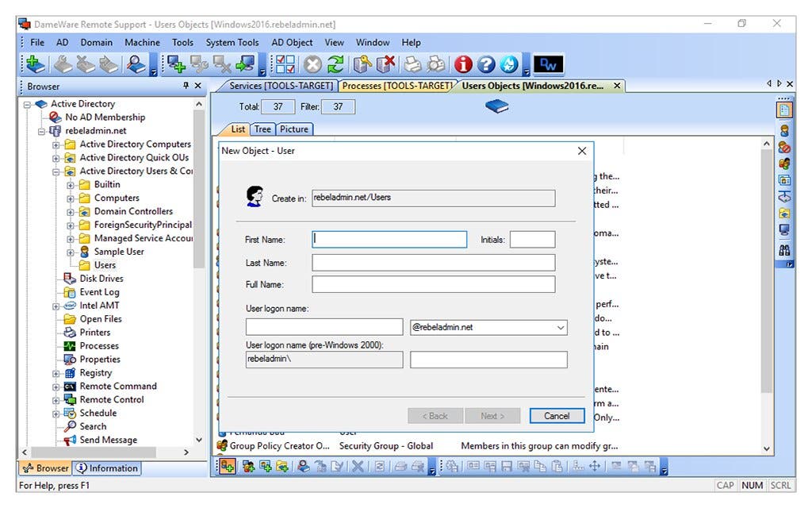Screen dimensions: 812x508
Task: Expand the Builtin folder in the tree
Action: click(x=70, y=184)
